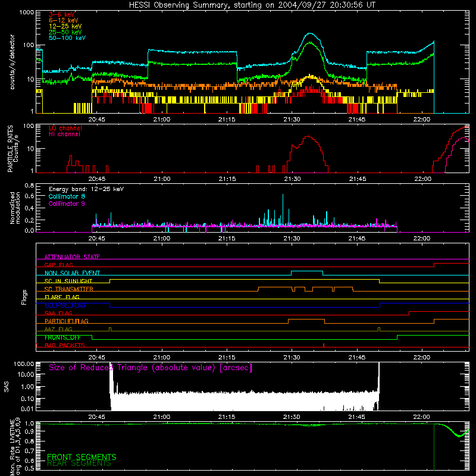Viewport: 476px width, 476px height.
Task: Click the "1000" tick on the count-rate axis
Action: tap(27, 12)
